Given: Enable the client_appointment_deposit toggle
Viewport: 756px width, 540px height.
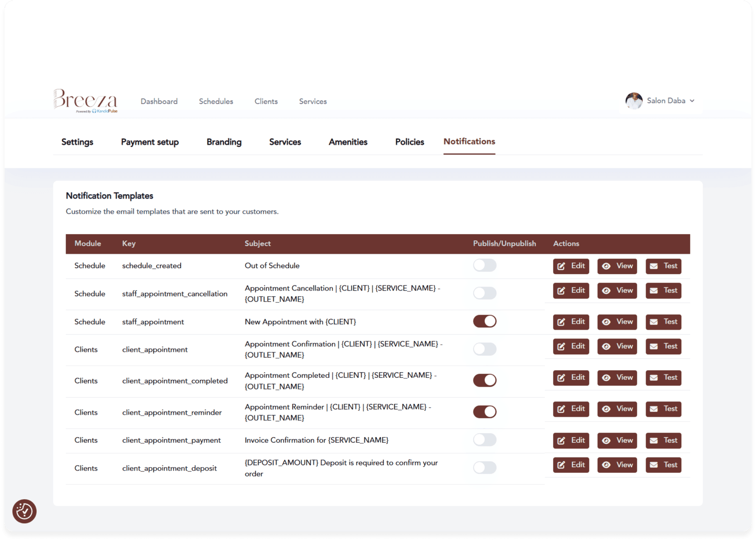Looking at the screenshot, I should (x=485, y=468).
